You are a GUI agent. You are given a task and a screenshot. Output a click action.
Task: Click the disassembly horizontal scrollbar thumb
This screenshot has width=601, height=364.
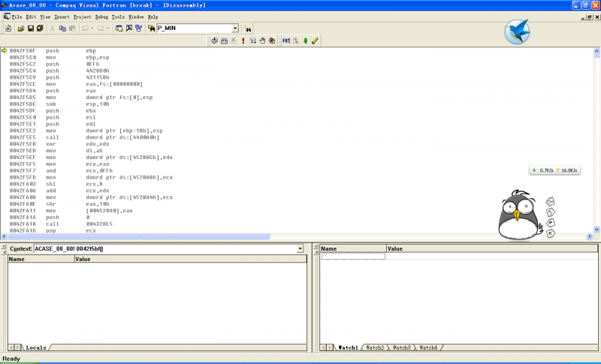tap(138, 236)
